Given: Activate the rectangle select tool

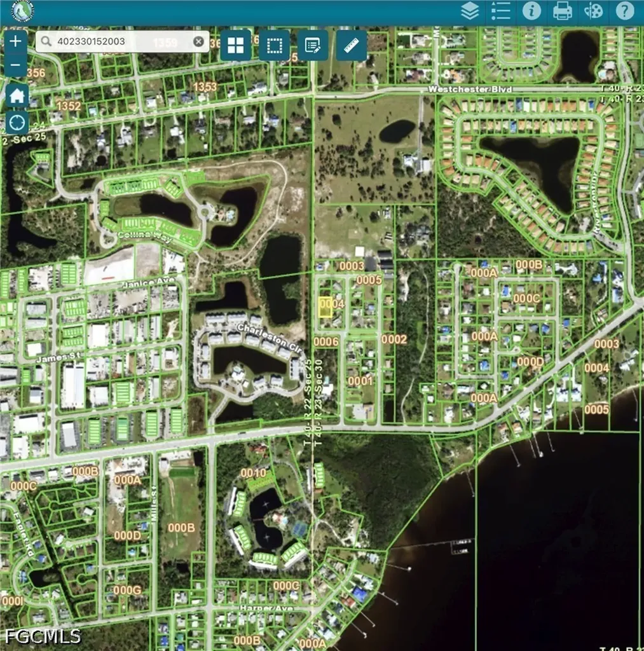Looking at the screenshot, I should coord(274,45).
